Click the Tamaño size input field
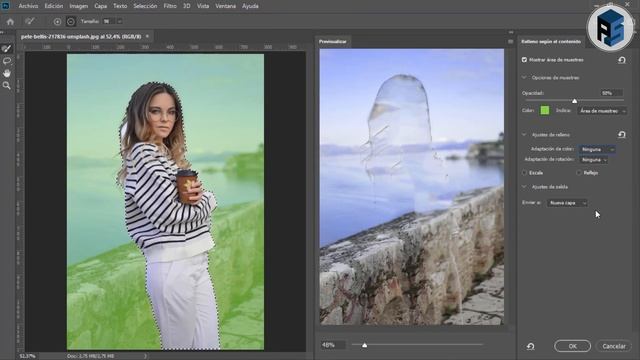Image resolution: width=640 pixels, height=360 pixels. [x=108, y=21]
